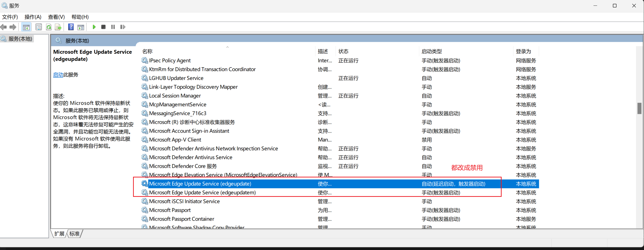The image size is (644, 250).
Task: Select Microsoft Defender Antivirus Network Inspection Service
Action: pos(213,148)
